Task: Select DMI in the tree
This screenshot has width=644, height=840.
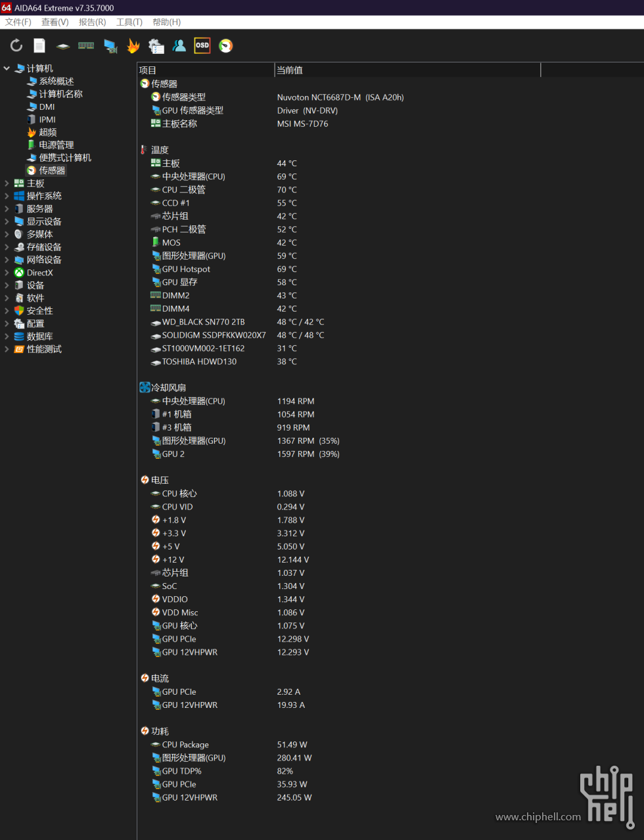Action: tap(47, 106)
